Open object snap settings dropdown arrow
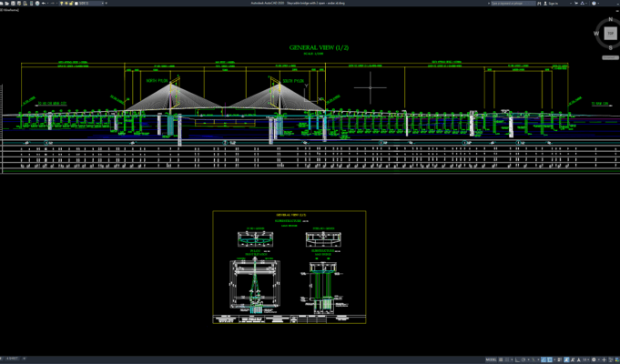 (x=554, y=359)
